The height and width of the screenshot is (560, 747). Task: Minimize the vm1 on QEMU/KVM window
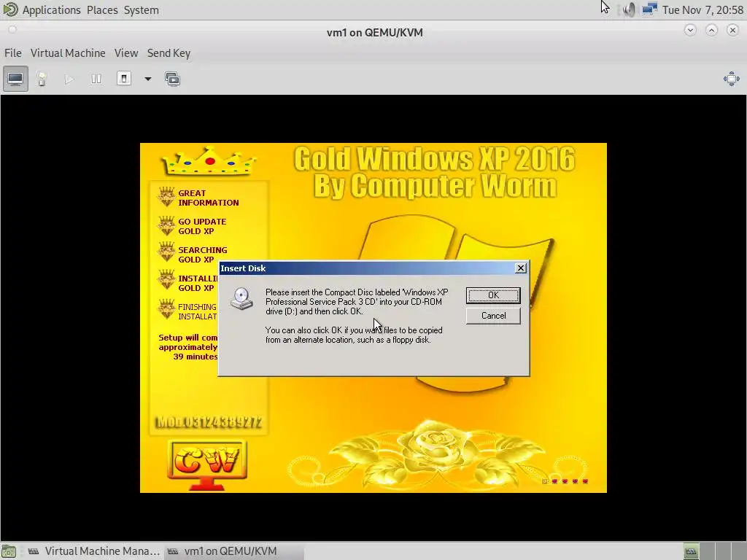(690, 30)
